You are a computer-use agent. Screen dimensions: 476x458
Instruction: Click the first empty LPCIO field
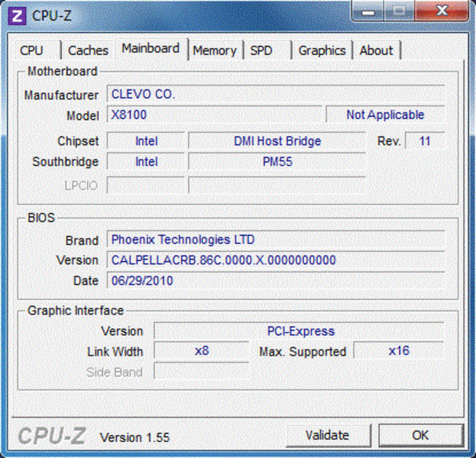(x=146, y=185)
